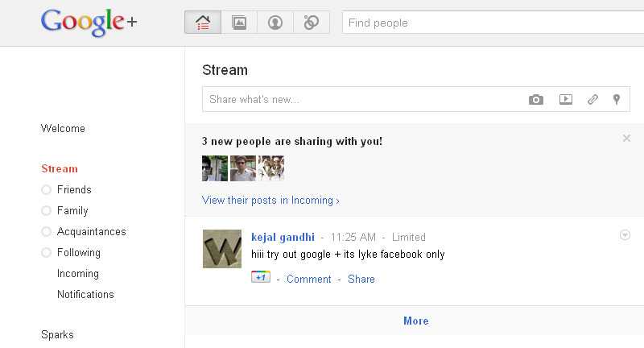
Task: Click the 'Stream' page heading text
Action: [x=225, y=70]
